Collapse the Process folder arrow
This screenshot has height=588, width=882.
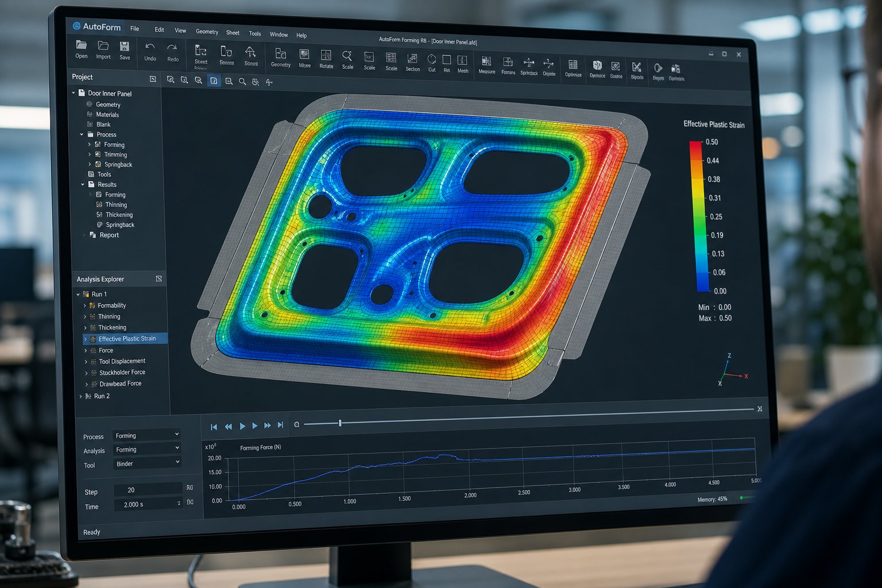coord(82,134)
